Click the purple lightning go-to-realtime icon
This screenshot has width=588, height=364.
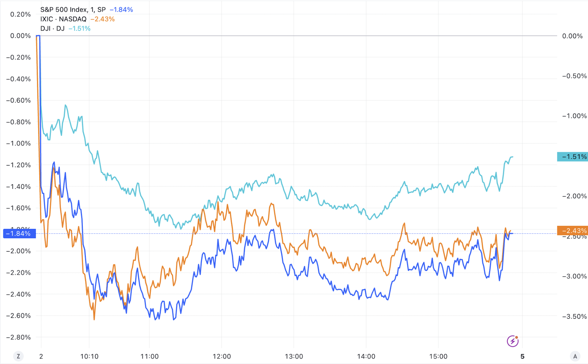click(x=512, y=341)
